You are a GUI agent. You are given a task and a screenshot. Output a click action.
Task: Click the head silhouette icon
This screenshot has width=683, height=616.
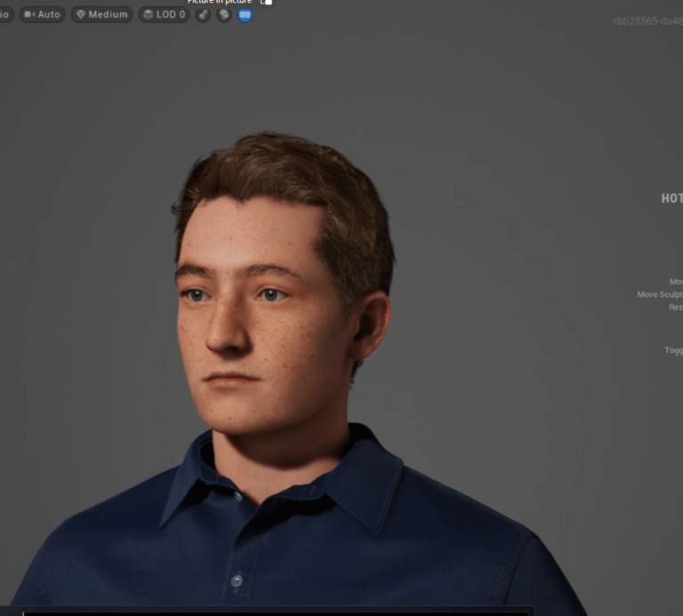(x=224, y=15)
